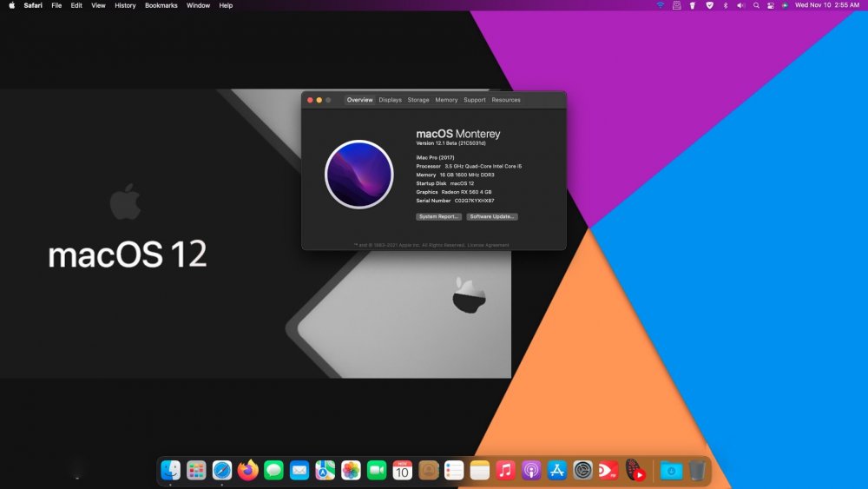Minimize the About This Mac window

pos(319,100)
